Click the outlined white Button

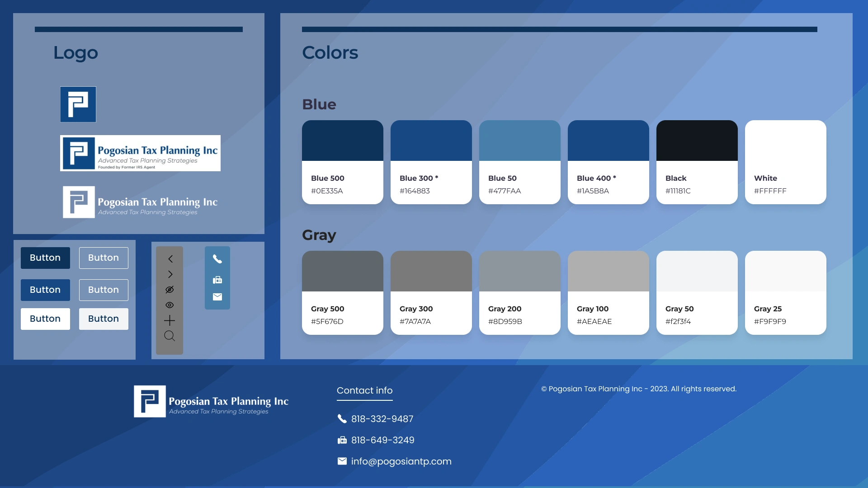(103, 258)
